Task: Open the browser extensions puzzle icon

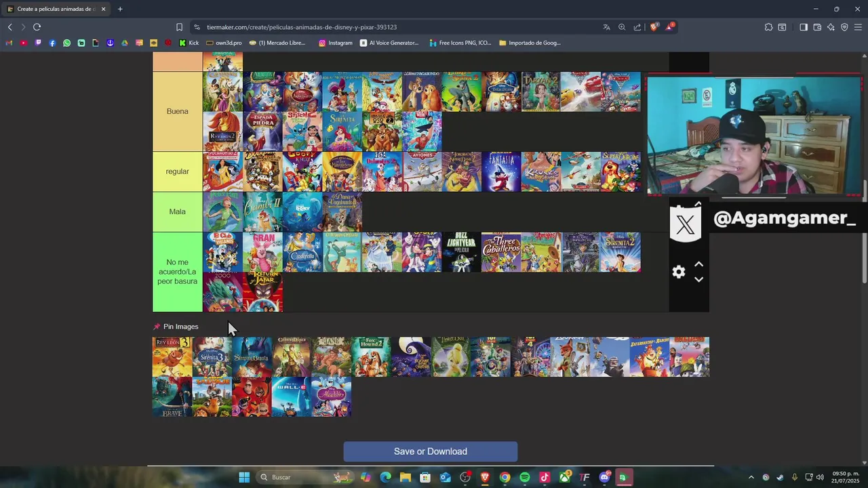Action: (x=768, y=27)
